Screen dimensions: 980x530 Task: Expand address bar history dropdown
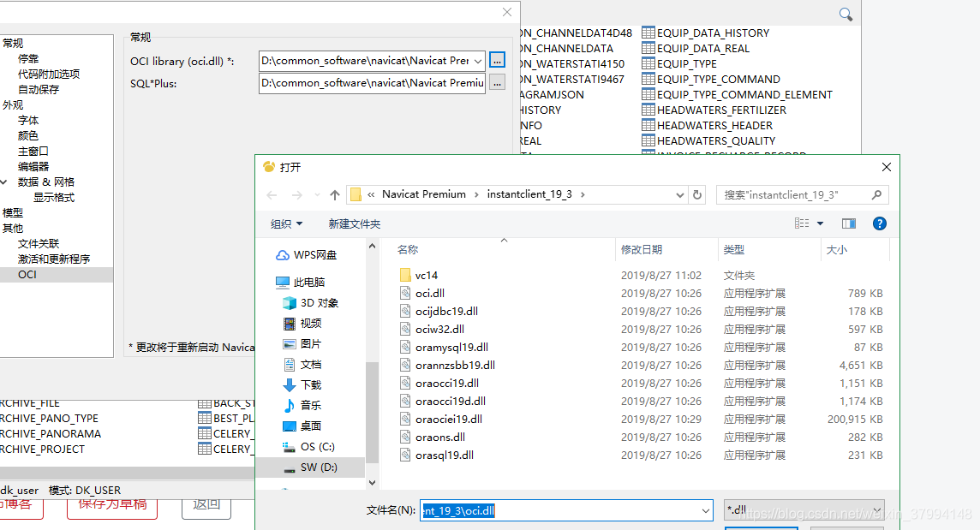[680, 195]
